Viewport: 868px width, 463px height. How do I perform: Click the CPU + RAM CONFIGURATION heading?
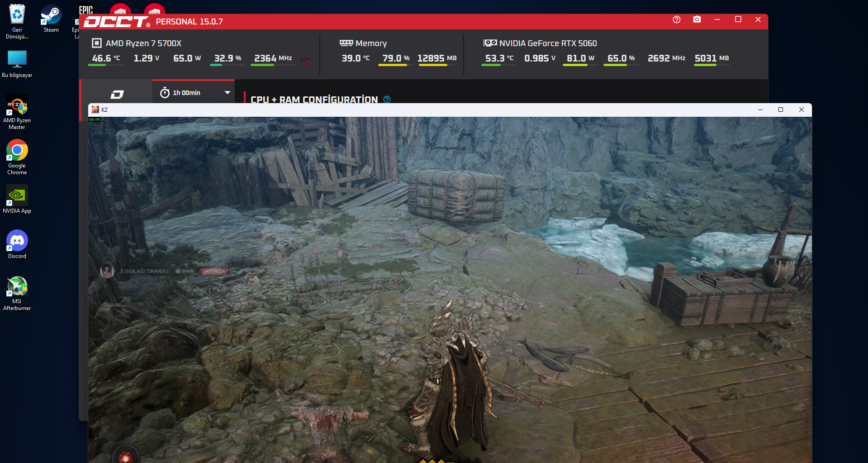[314, 100]
